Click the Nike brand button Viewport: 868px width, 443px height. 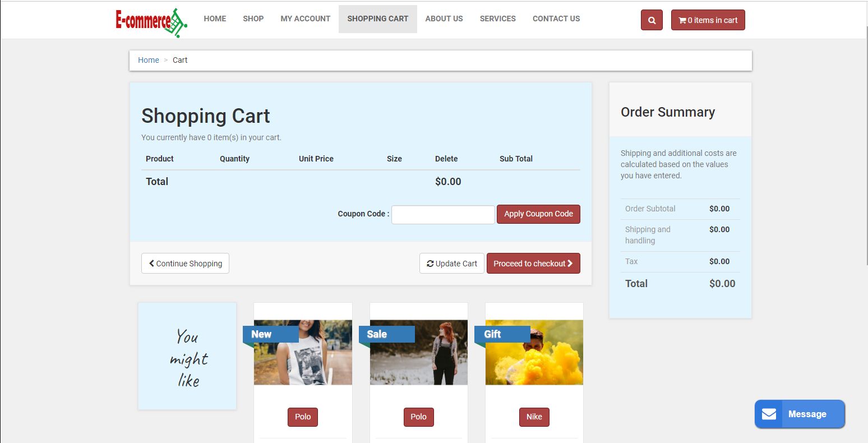pos(534,417)
